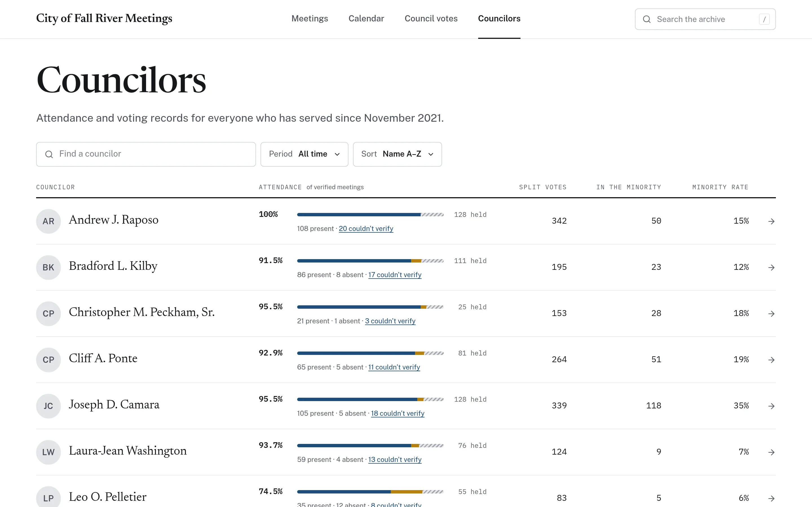The height and width of the screenshot is (507, 812).
Task: Click the slash shortcut key badge
Action: 764,19
